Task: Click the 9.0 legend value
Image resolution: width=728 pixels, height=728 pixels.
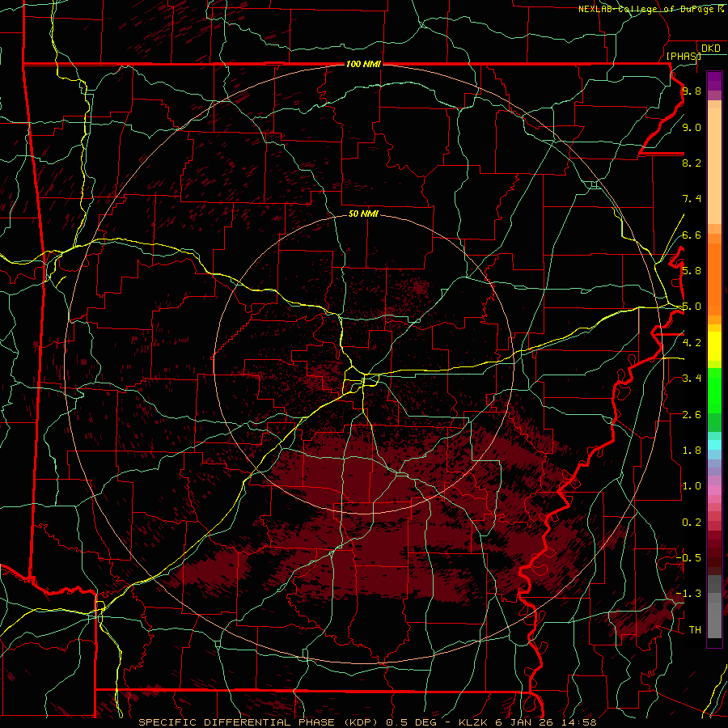Action: pyautogui.click(x=692, y=127)
